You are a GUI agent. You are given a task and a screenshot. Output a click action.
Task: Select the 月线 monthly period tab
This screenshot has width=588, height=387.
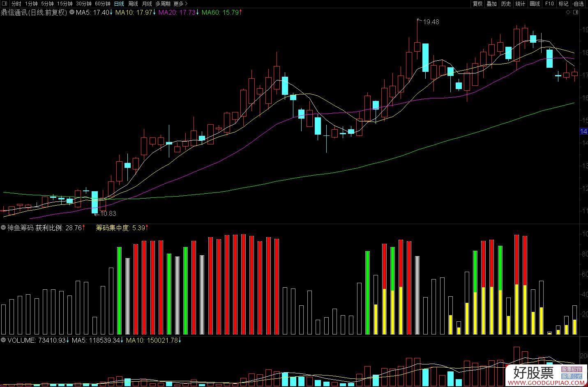(x=147, y=4)
